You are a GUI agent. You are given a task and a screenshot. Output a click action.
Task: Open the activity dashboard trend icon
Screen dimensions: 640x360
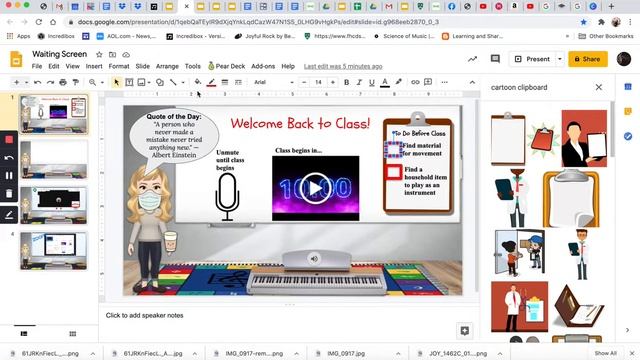tap(472, 59)
